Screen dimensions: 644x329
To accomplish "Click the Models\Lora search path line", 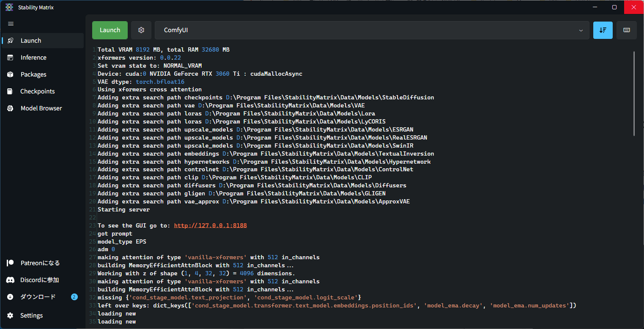I will tap(236, 113).
